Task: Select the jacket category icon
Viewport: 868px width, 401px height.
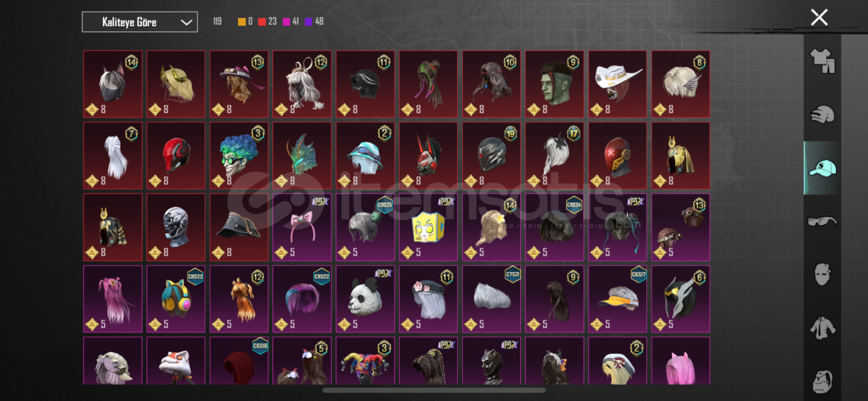Action: coord(822,328)
